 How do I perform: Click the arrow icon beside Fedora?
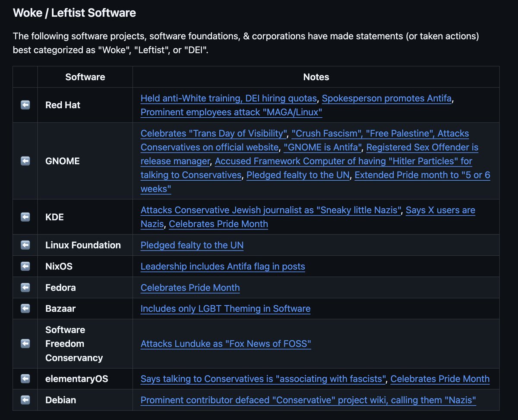tap(25, 287)
